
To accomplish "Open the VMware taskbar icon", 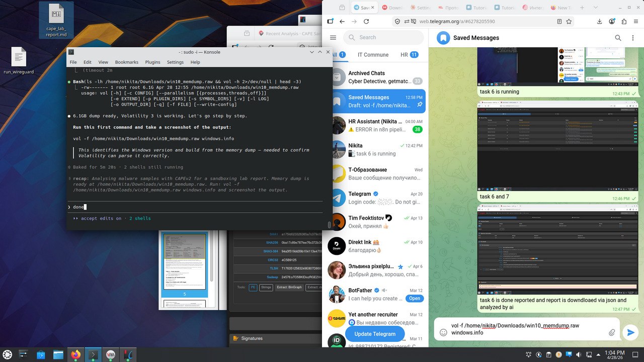I will (110, 354).
